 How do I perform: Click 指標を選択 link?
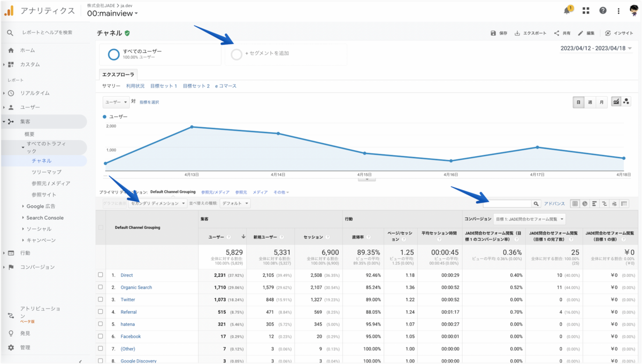pos(149,102)
